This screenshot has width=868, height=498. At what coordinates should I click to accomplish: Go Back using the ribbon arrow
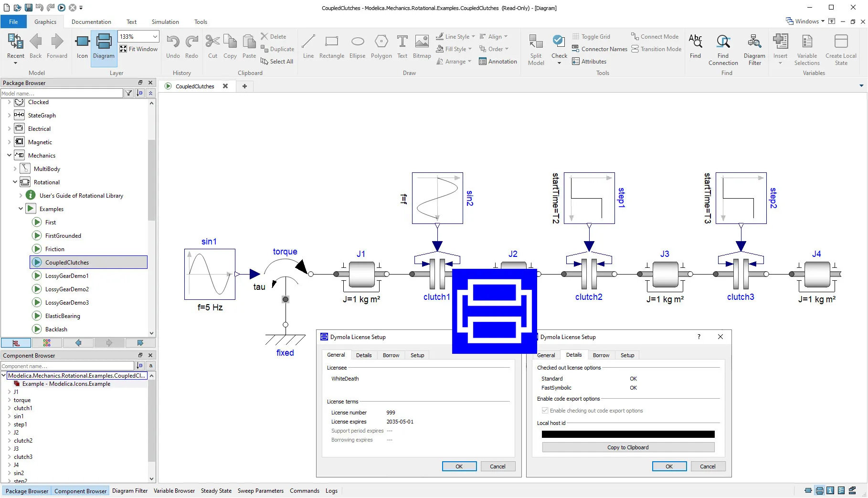pyautogui.click(x=36, y=46)
